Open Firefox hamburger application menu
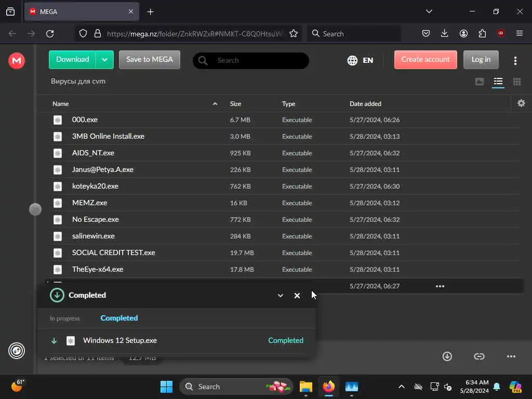Image resolution: width=532 pixels, height=399 pixels. (520, 33)
